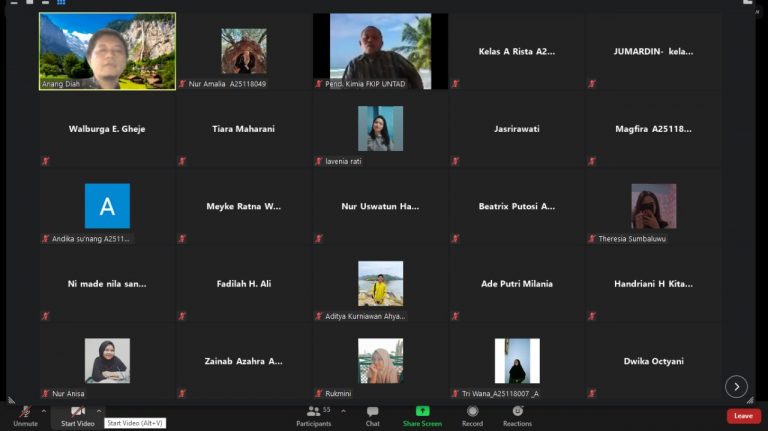
Task: Open the Chat panel
Action: tap(372, 415)
